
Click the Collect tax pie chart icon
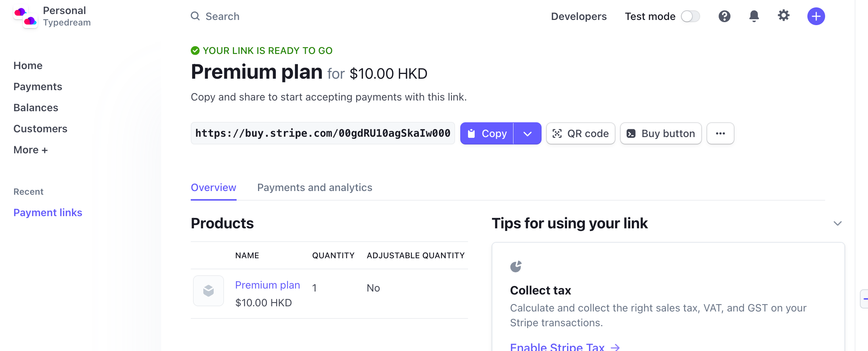tap(516, 266)
